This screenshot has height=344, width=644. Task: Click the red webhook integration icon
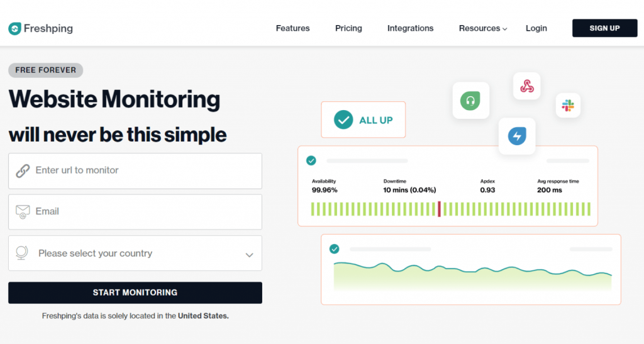click(526, 86)
